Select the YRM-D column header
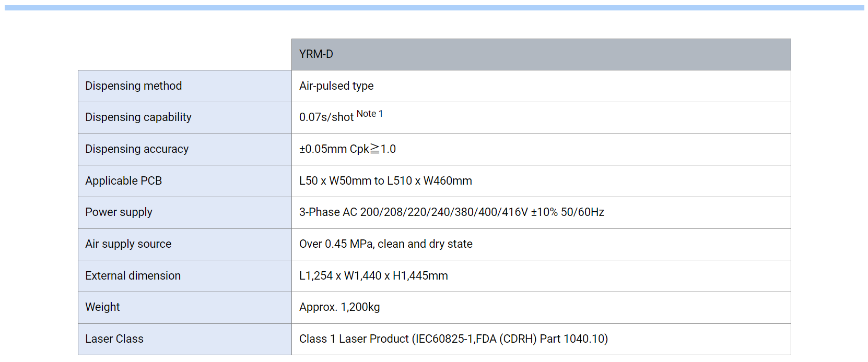The image size is (868, 362). tap(541, 54)
